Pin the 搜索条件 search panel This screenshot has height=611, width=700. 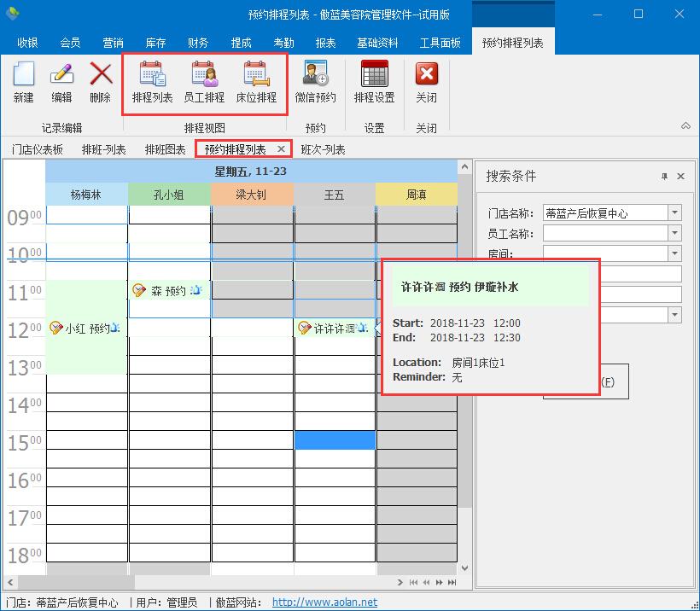click(x=664, y=177)
